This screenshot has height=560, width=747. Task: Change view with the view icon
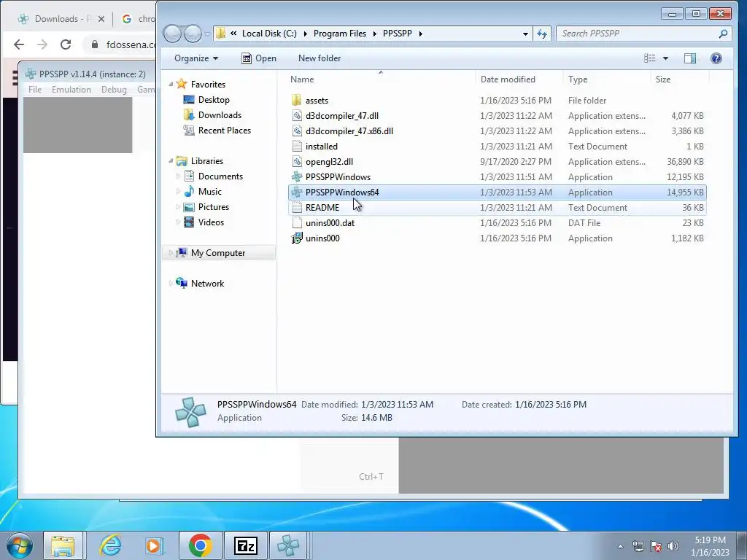tap(650, 58)
